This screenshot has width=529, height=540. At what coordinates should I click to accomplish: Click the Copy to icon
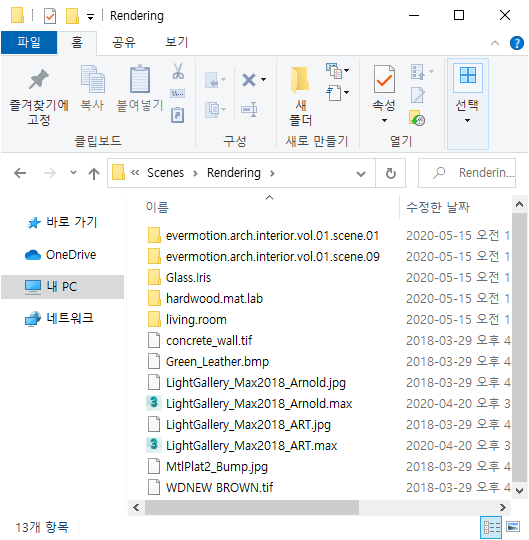click(211, 110)
